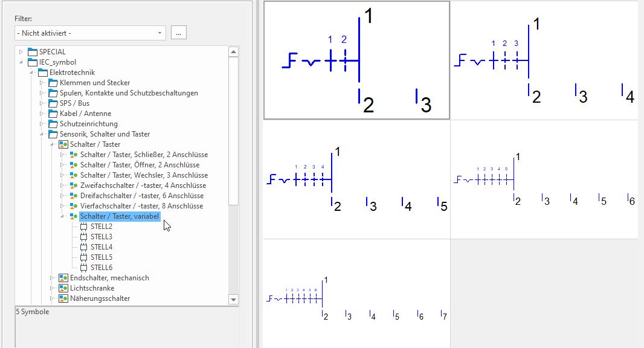The image size is (644, 348).
Task: Select Vierfachschalter / -taster, 8 Anschlüsse
Action: [141, 206]
